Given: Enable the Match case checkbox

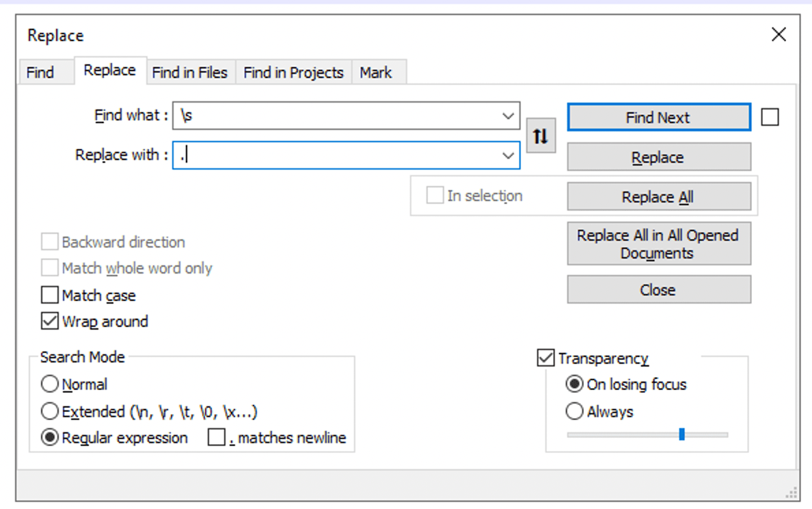Looking at the screenshot, I should pyautogui.click(x=49, y=295).
